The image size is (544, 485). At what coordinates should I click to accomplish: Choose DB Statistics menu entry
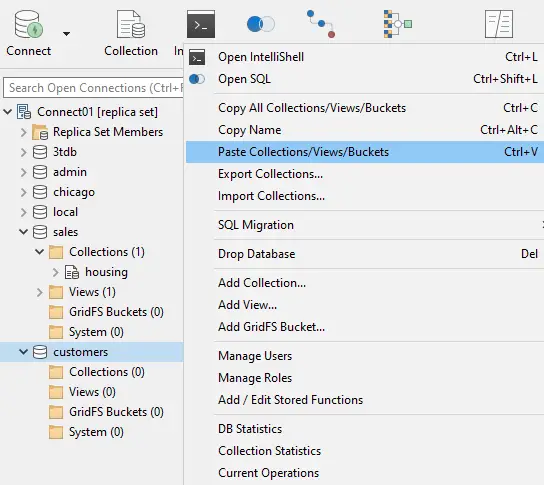pos(365,429)
